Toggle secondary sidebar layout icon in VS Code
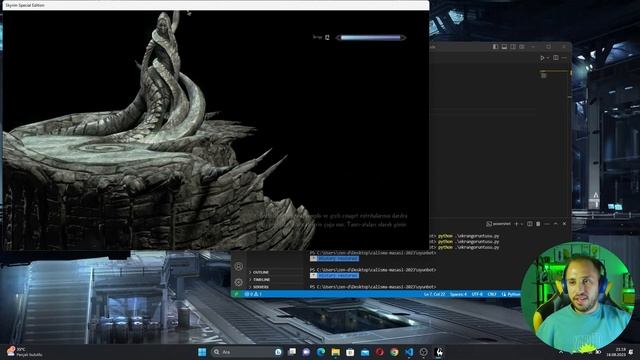This screenshot has width=640, height=360. pyautogui.click(x=513, y=47)
